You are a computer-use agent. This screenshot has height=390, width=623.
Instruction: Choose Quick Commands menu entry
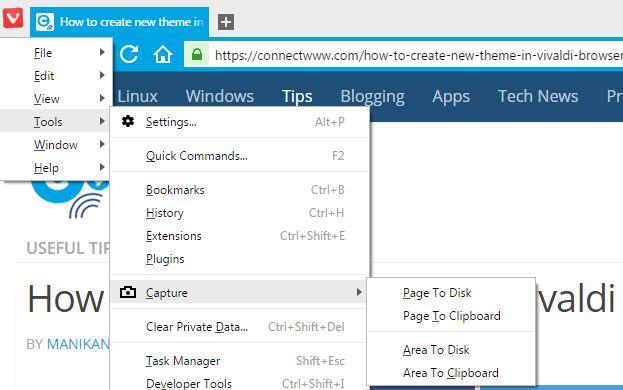[x=239, y=156]
